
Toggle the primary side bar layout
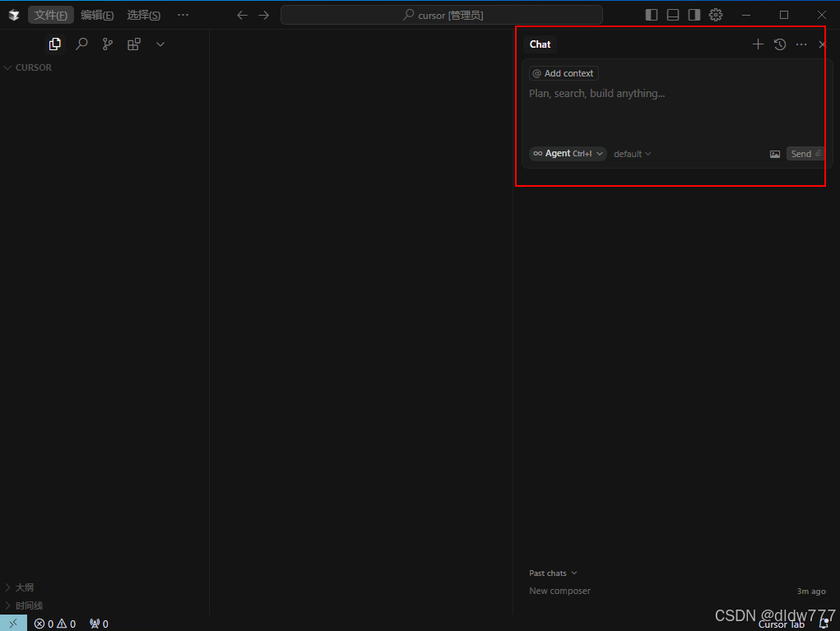652,15
